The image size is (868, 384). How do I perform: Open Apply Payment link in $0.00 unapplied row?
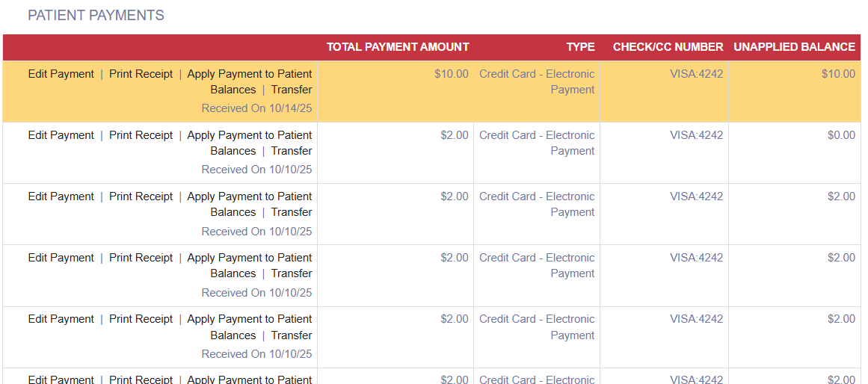249,135
